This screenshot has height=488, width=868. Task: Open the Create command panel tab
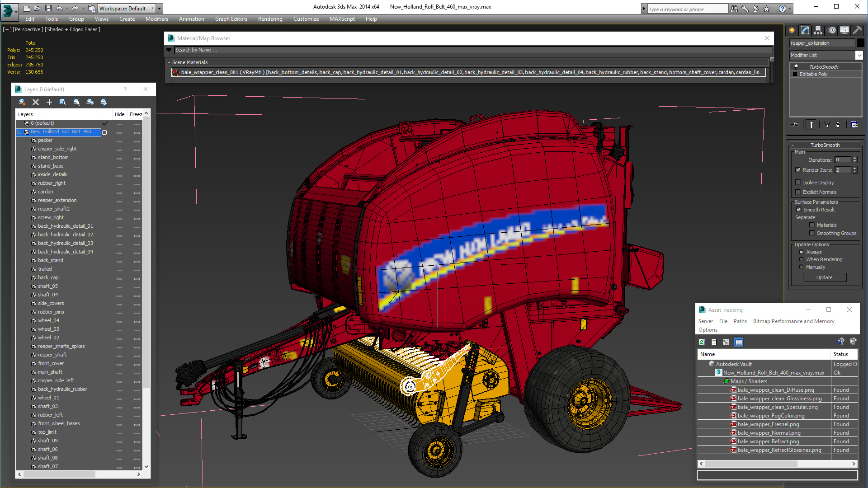792,30
